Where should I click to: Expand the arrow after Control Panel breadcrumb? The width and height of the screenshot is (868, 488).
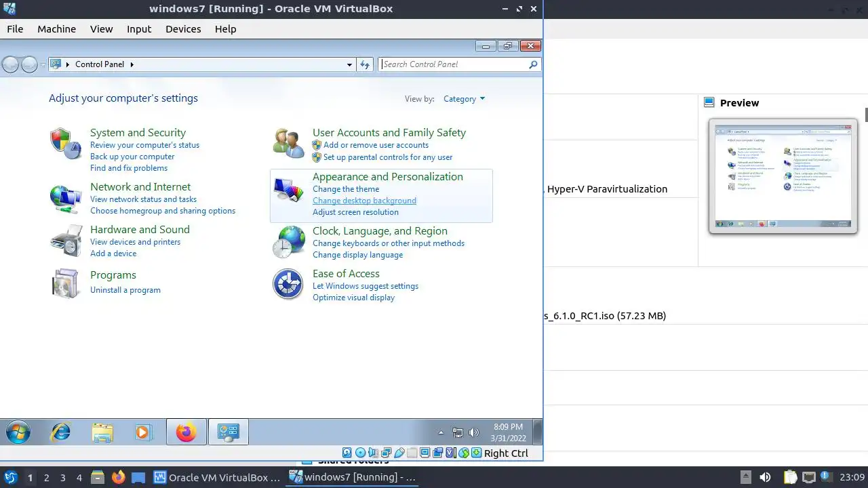point(132,64)
